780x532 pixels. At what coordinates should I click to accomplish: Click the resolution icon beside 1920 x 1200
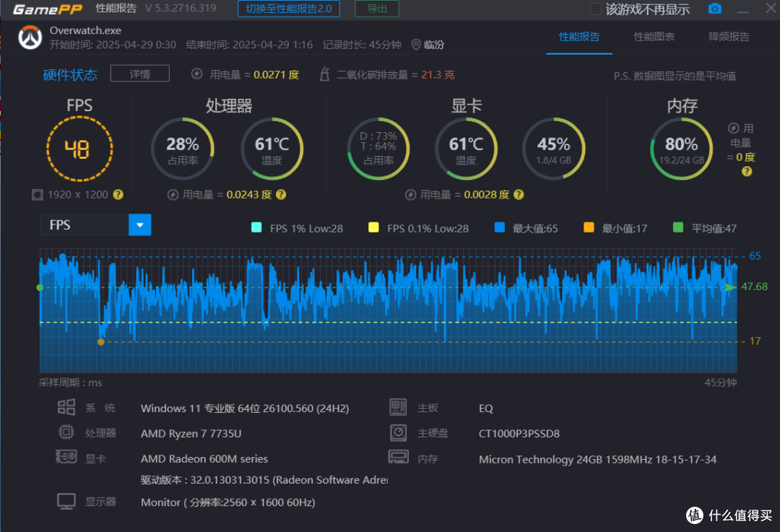coord(38,194)
